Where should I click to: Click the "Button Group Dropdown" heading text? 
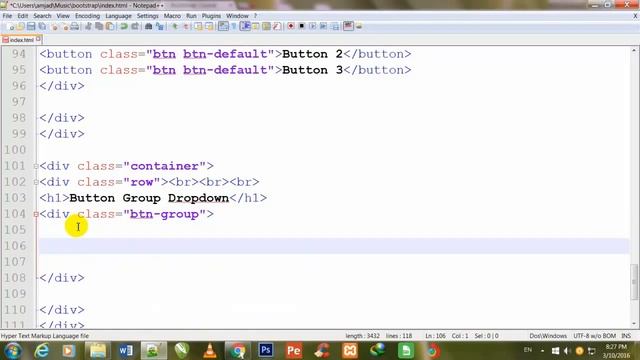pos(149,198)
